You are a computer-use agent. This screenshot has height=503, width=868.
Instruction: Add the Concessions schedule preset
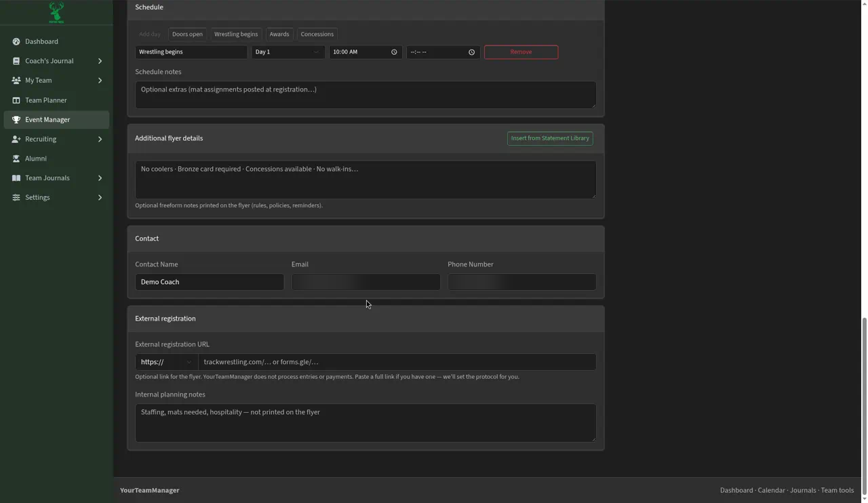pyautogui.click(x=317, y=34)
